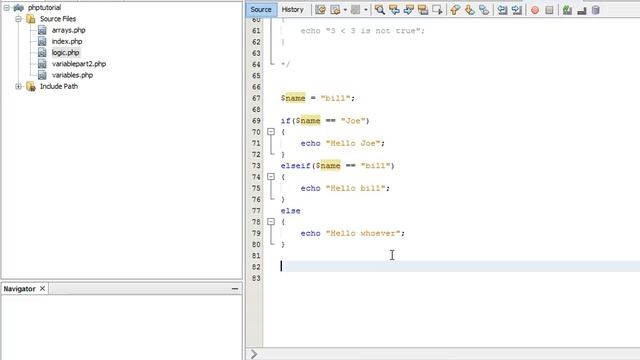Viewport: 640px width, 360px height.
Task: Click the Shift Line Right icon
Action: 517,10
